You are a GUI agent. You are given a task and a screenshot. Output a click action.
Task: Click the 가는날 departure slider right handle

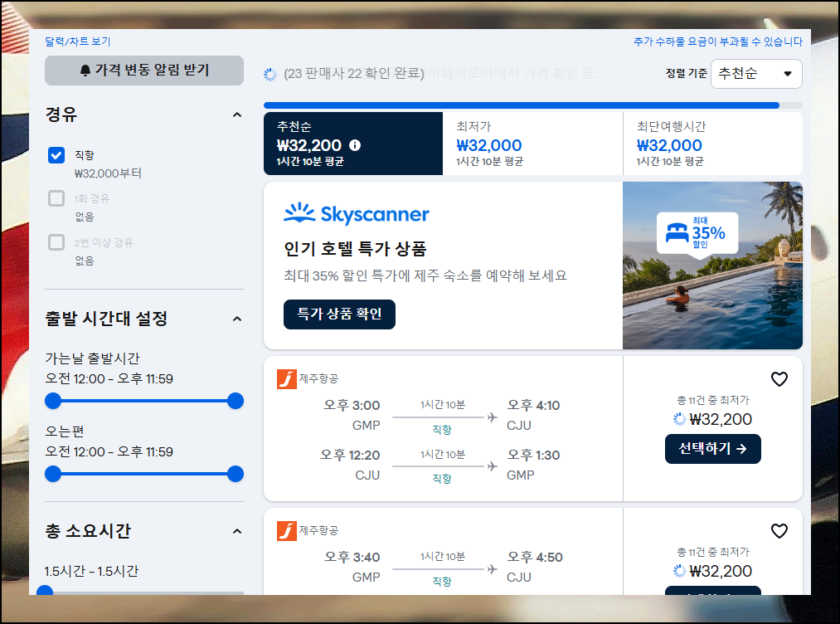235,401
